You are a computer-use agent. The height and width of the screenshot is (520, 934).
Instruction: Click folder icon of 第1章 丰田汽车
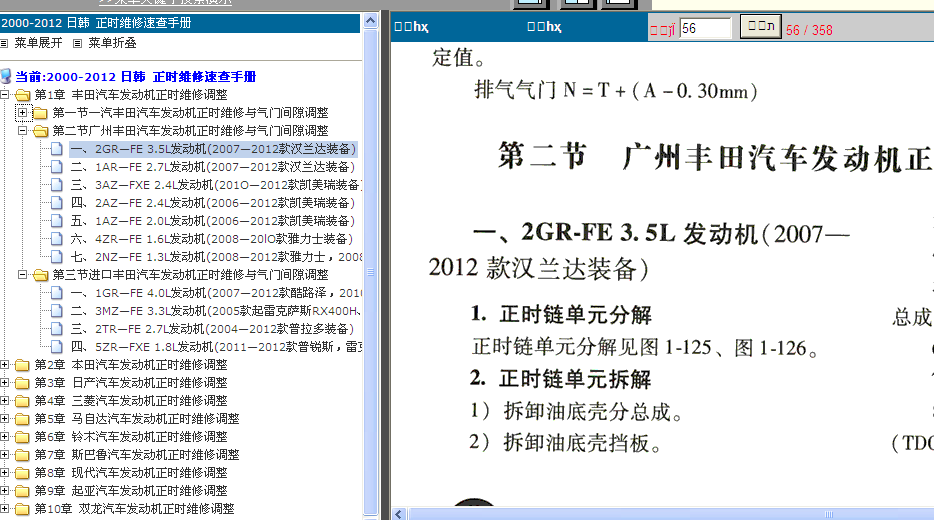tap(23, 95)
